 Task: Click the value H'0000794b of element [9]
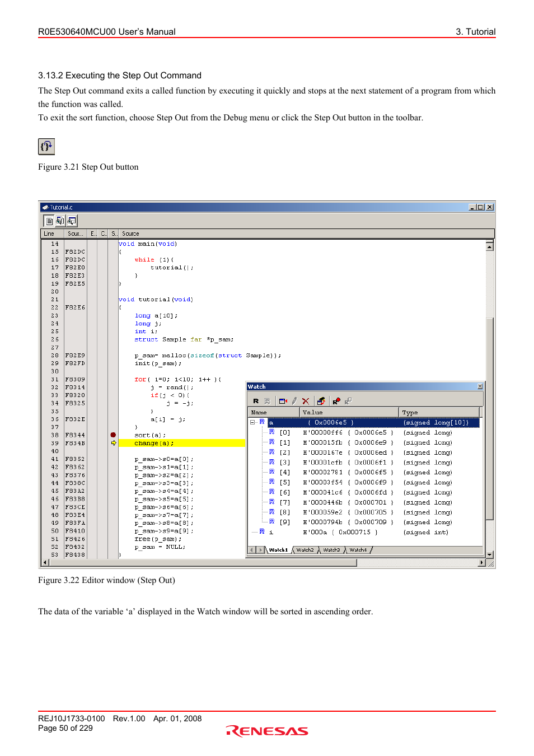322,522
